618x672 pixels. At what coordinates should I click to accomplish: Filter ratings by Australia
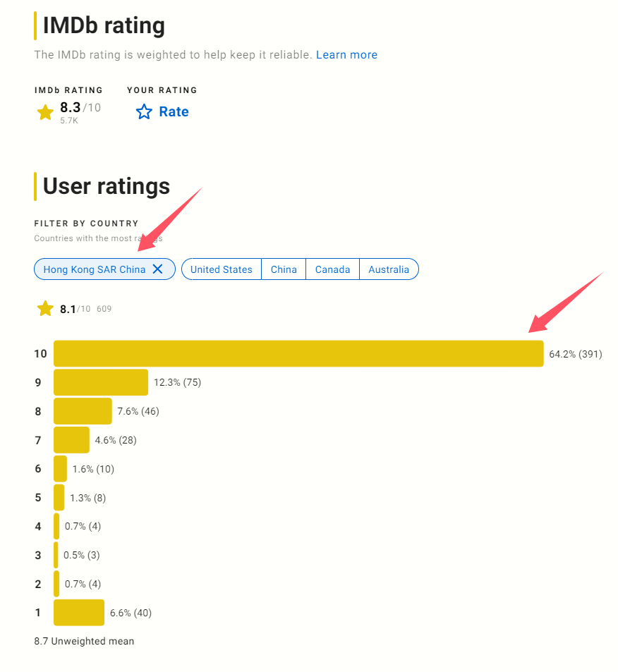point(389,269)
